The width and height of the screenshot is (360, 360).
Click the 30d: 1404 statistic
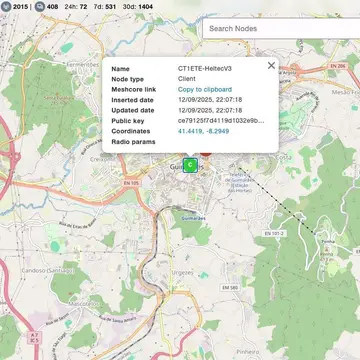pos(138,7)
